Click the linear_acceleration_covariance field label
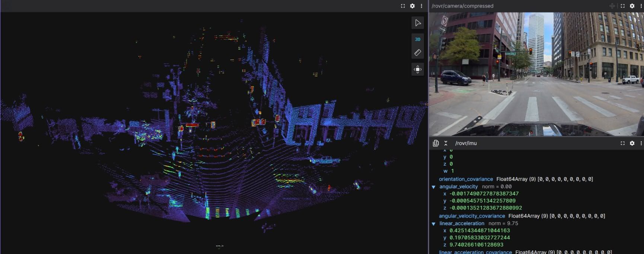The width and height of the screenshot is (644, 254). [475, 252]
